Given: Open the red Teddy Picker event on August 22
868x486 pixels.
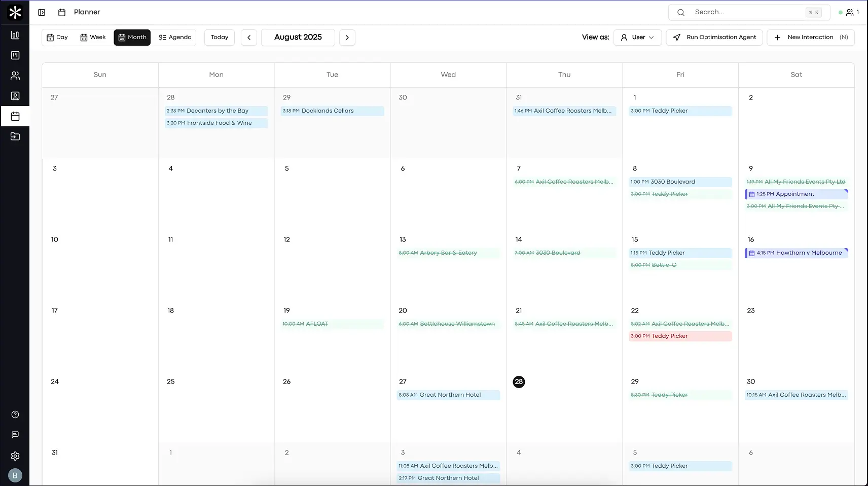Looking at the screenshot, I should click(x=680, y=336).
